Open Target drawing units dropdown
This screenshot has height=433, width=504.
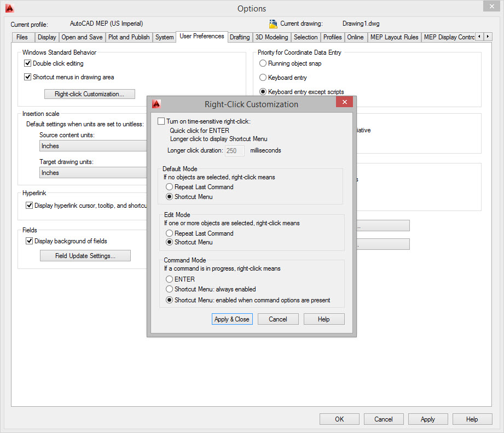(x=93, y=173)
